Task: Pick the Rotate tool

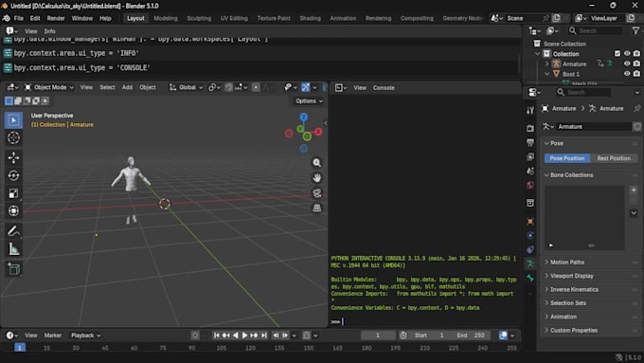Action: tap(13, 175)
